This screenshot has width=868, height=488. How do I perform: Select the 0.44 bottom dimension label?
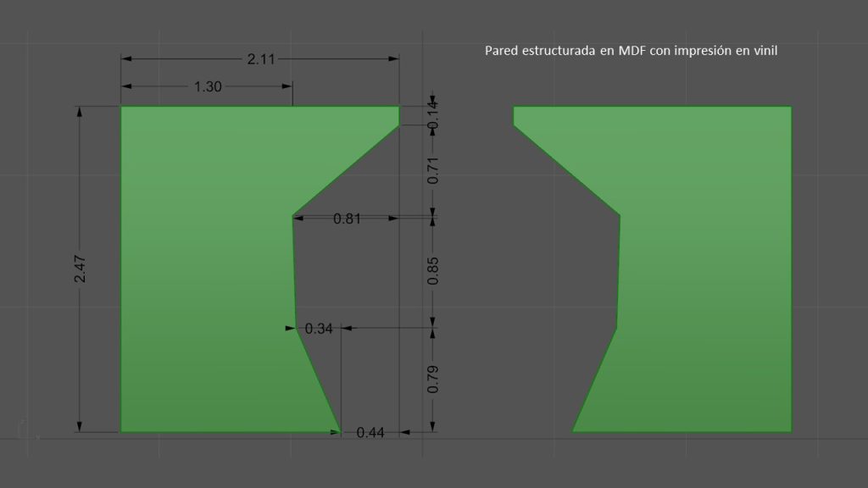click(370, 433)
